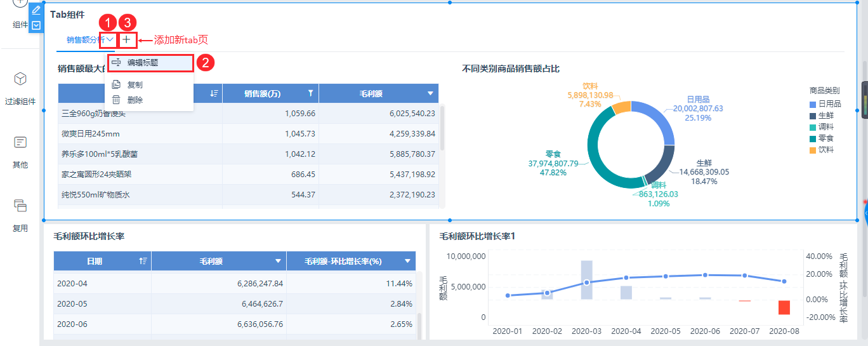Expand the chevron beside the 销售额分析 tab

click(110, 39)
